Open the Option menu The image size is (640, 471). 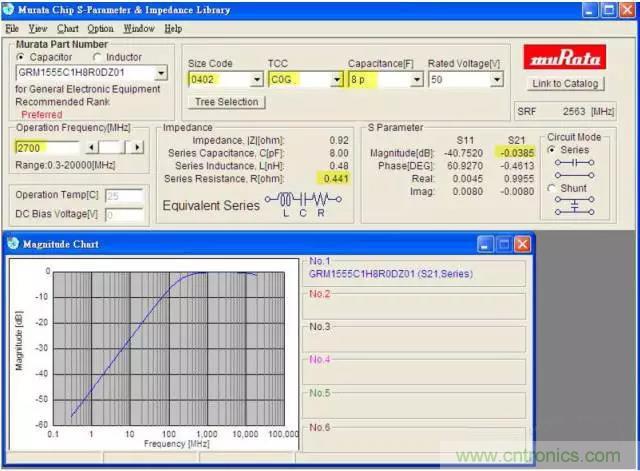100,29
